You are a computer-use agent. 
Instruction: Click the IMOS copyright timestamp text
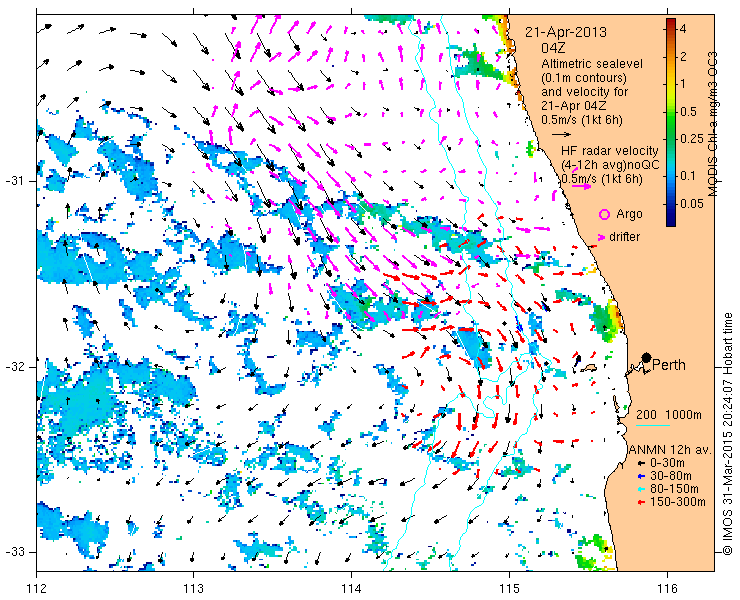727,434
